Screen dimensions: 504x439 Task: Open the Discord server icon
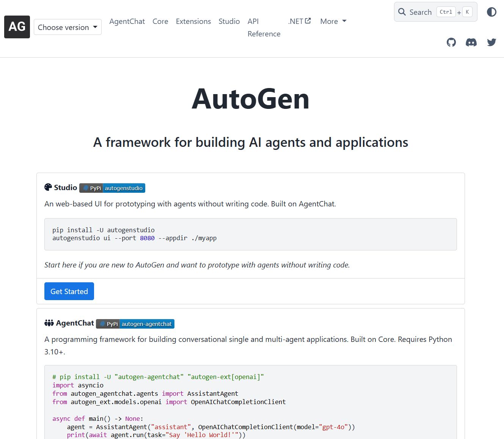[471, 42]
